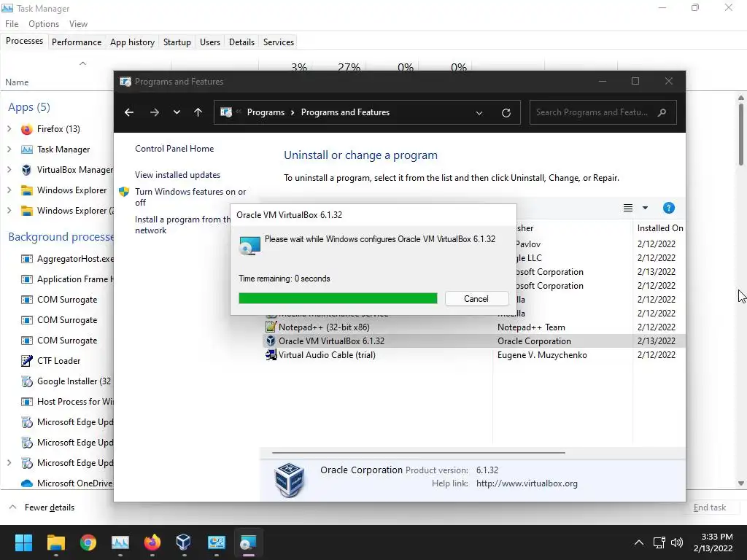Switch to the App history tab
747x560 pixels.
pyautogui.click(x=132, y=42)
